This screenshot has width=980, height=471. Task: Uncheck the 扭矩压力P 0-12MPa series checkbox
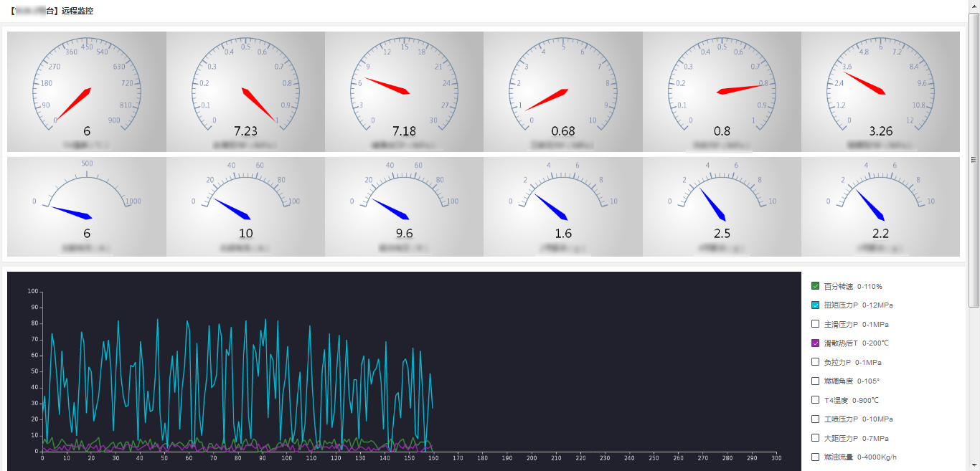coord(815,305)
